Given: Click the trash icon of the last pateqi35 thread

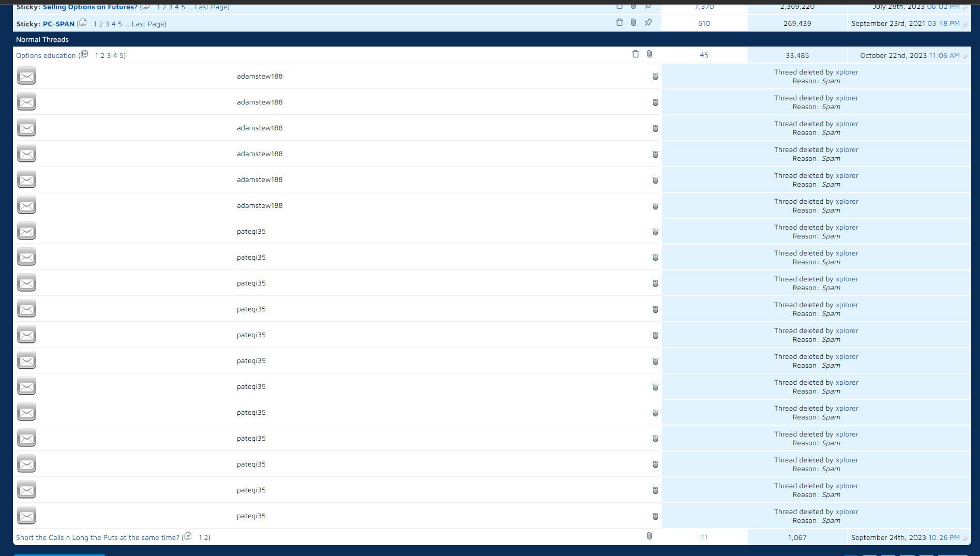Looking at the screenshot, I should pyautogui.click(x=655, y=516).
